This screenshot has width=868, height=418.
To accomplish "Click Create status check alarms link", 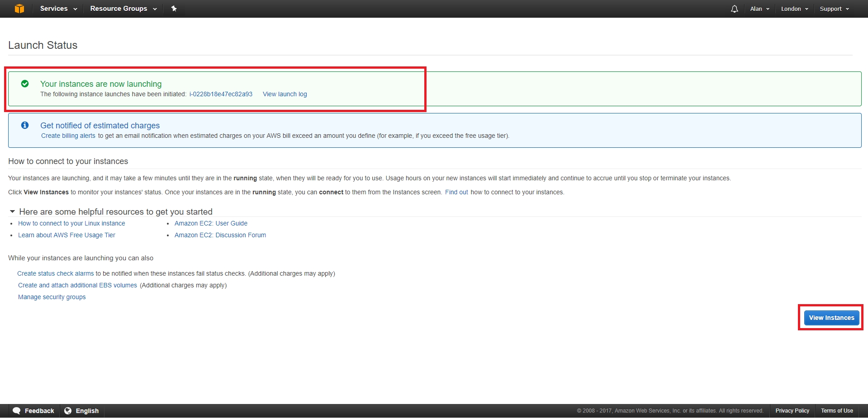I will pos(56,273).
